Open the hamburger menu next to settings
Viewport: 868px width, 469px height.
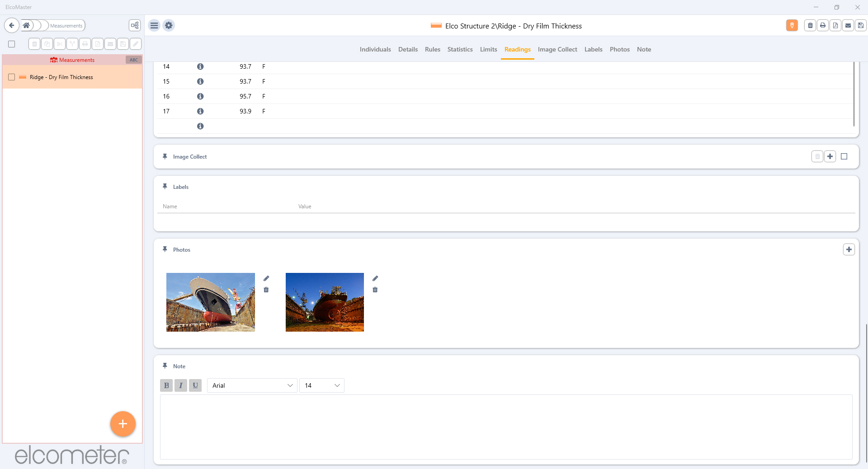pyautogui.click(x=154, y=25)
